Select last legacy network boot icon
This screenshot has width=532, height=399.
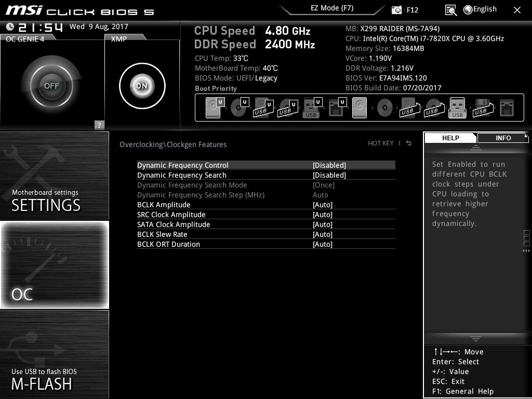click(x=507, y=108)
